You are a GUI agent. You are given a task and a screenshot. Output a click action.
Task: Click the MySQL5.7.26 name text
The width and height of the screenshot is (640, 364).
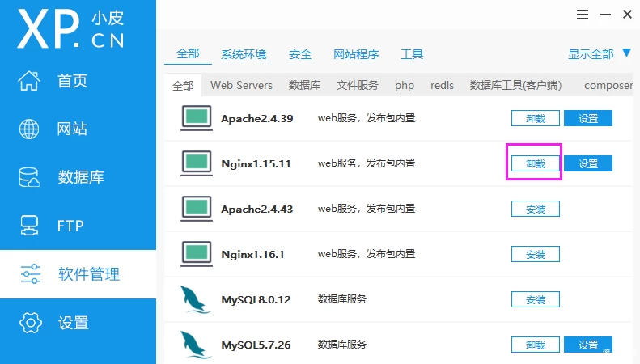[x=256, y=345]
